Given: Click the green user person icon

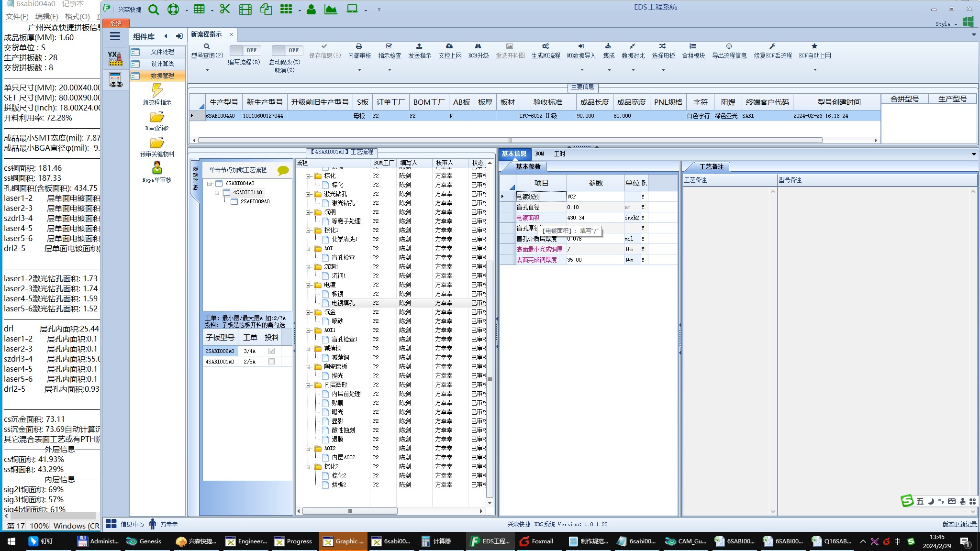Looking at the screenshot, I should click(x=311, y=9).
